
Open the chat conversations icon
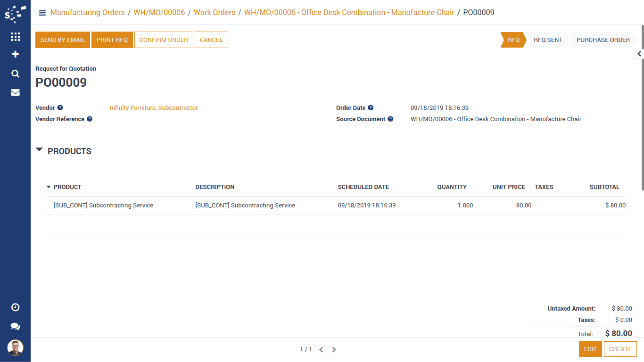[15, 326]
